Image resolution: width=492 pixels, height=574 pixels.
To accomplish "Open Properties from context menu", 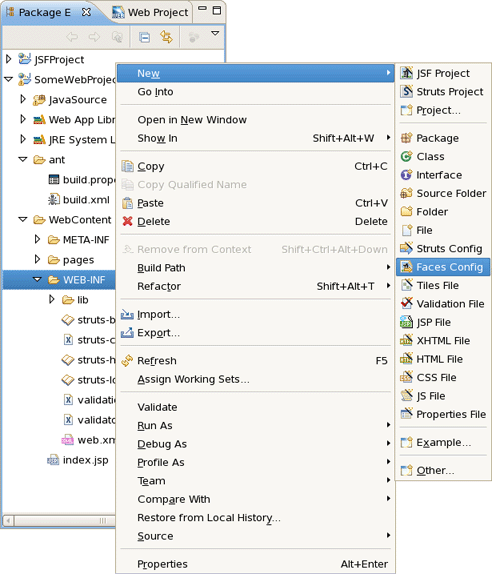I will [256, 564].
